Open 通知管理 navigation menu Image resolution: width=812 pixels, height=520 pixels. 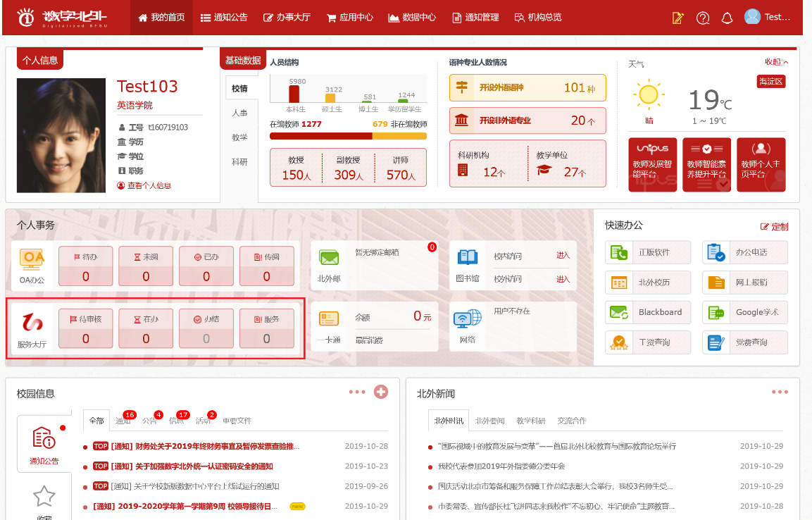coord(475,18)
